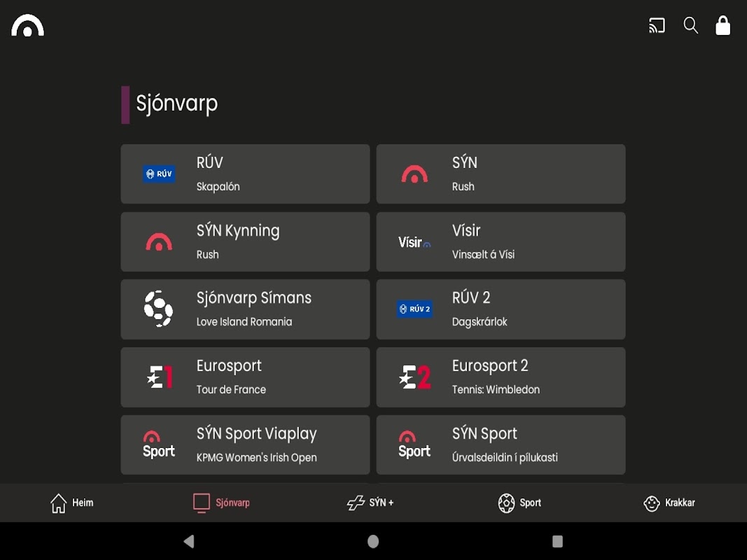Tap the SÝN Sport Viaplay logo

click(x=159, y=444)
